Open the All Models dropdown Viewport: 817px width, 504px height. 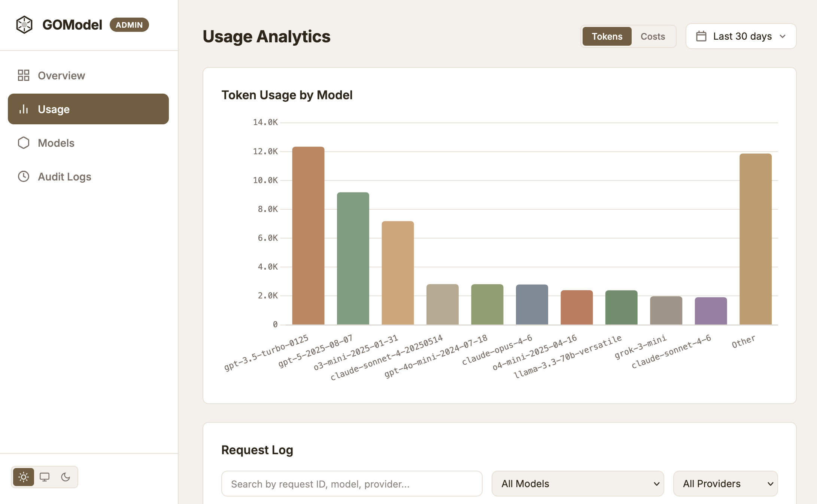pos(577,483)
